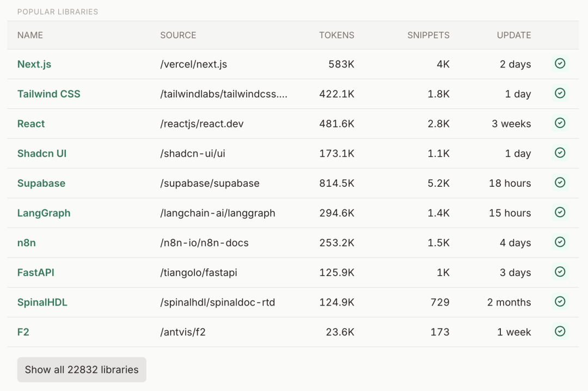Click the /reactjs/react.dev source path
The width and height of the screenshot is (588, 391).
click(x=202, y=124)
